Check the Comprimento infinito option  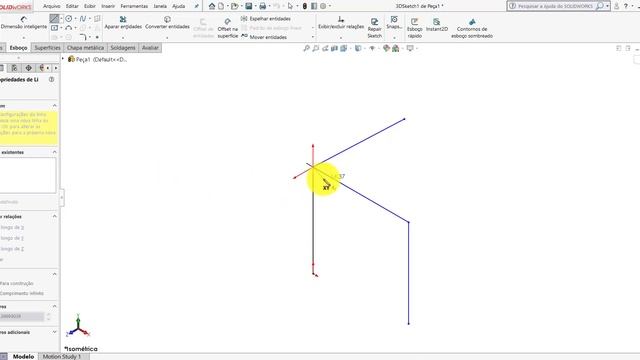pos(21,293)
